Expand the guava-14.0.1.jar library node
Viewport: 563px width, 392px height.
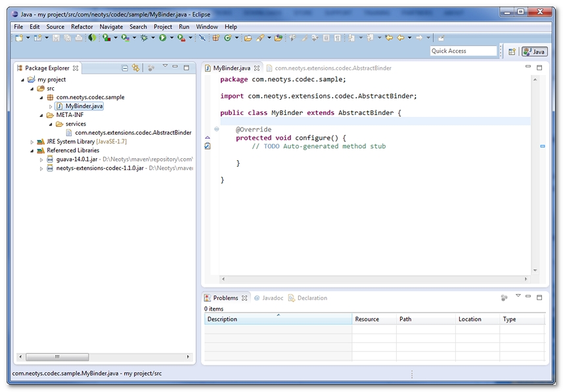[41, 160]
